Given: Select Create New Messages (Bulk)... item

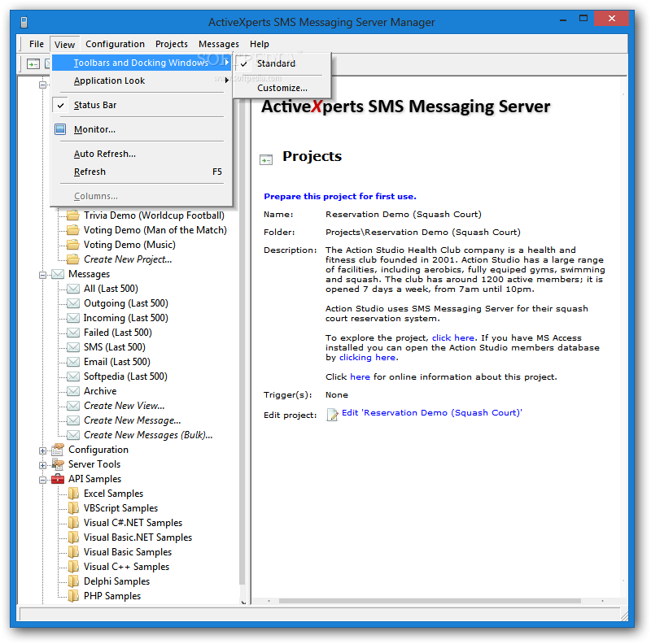Looking at the screenshot, I should pos(148,435).
